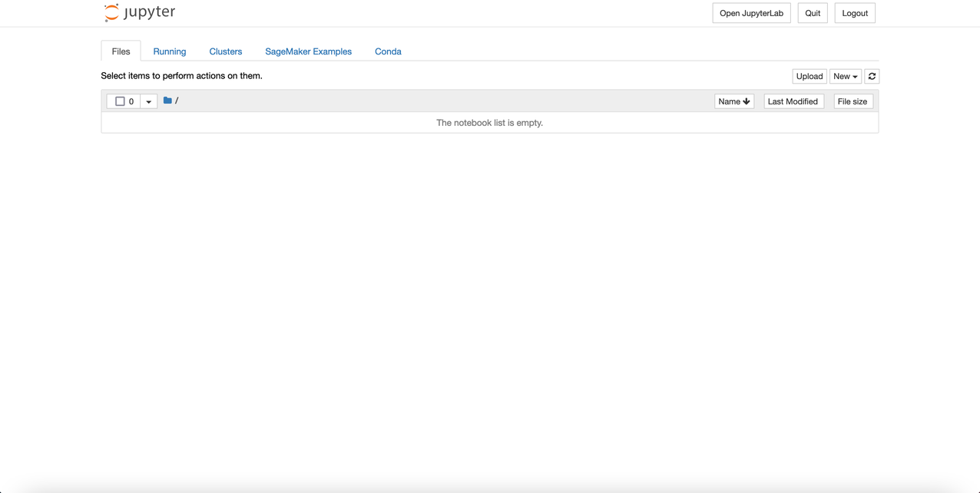Image resolution: width=980 pixels, height=493 pixels.
Task: Open the SageMaker Examples tab
Action: (308, 51)
